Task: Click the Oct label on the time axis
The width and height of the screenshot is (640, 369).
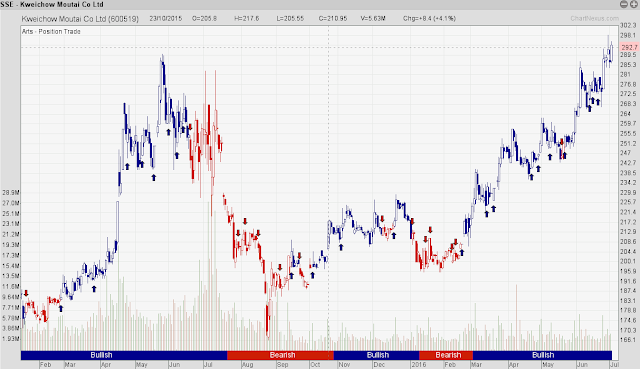Action: point(315,365)
